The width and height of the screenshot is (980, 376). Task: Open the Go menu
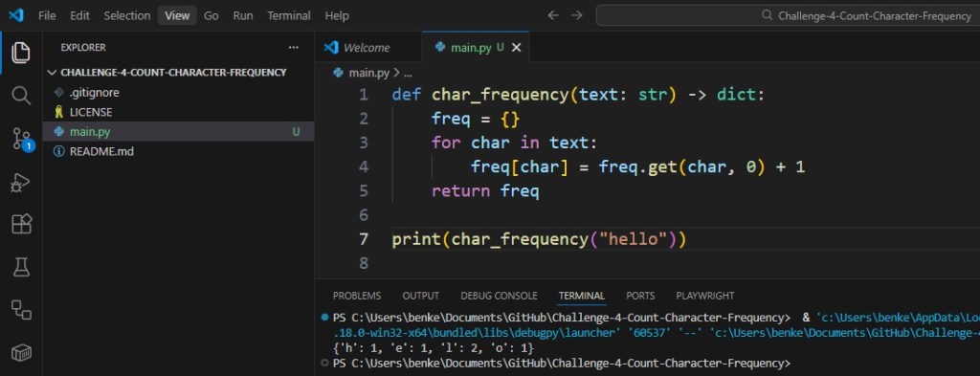(x=212, y=15)
